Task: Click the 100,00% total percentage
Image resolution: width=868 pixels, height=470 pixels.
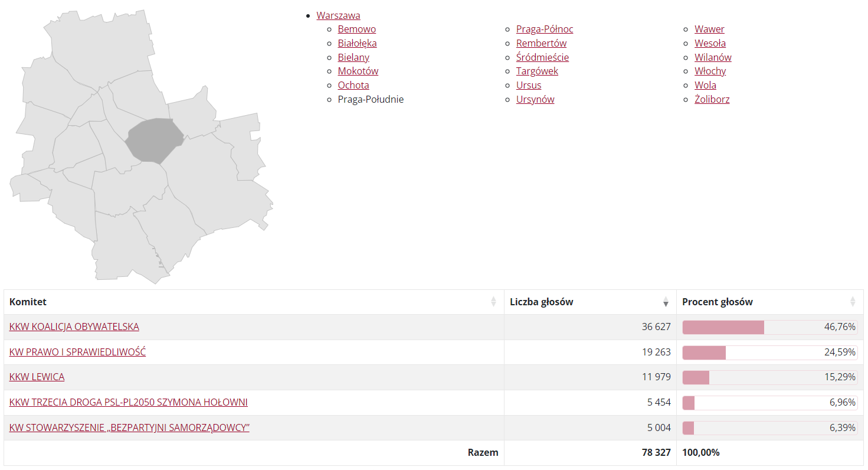Action: click(x=701, y=452)
